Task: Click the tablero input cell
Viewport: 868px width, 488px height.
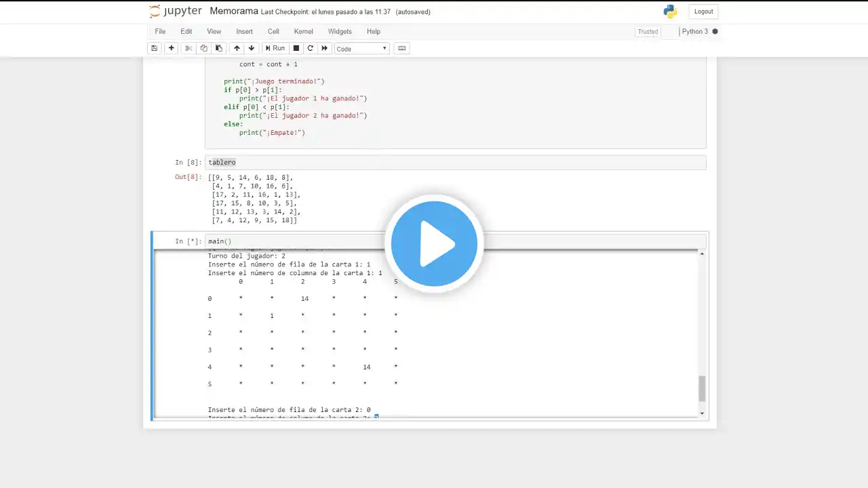Action: coord(455,163)
